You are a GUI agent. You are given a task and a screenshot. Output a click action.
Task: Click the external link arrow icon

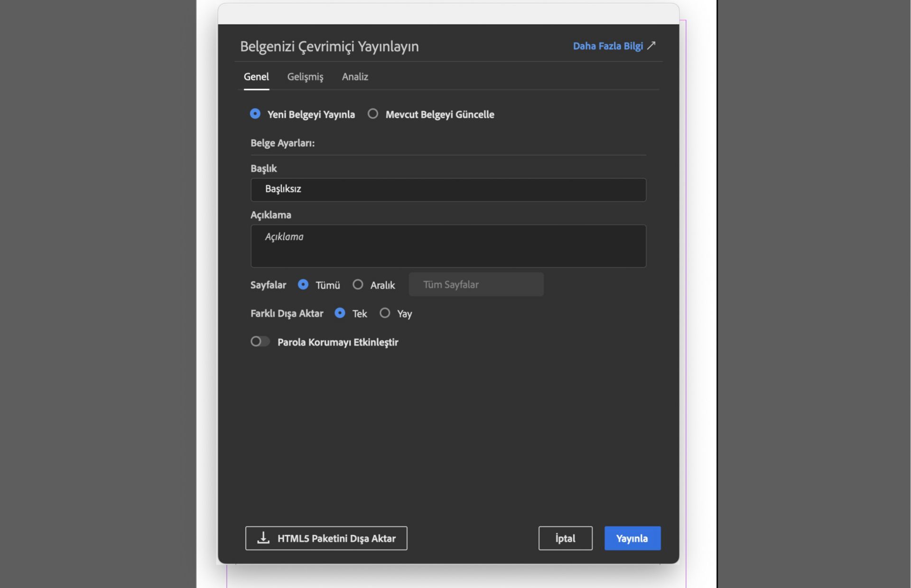click(651, 46)
